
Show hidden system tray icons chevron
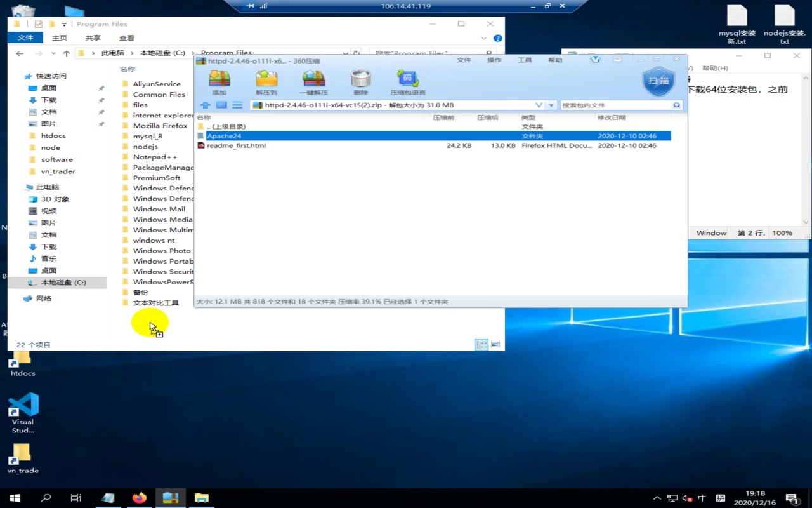tap(657, 498)
